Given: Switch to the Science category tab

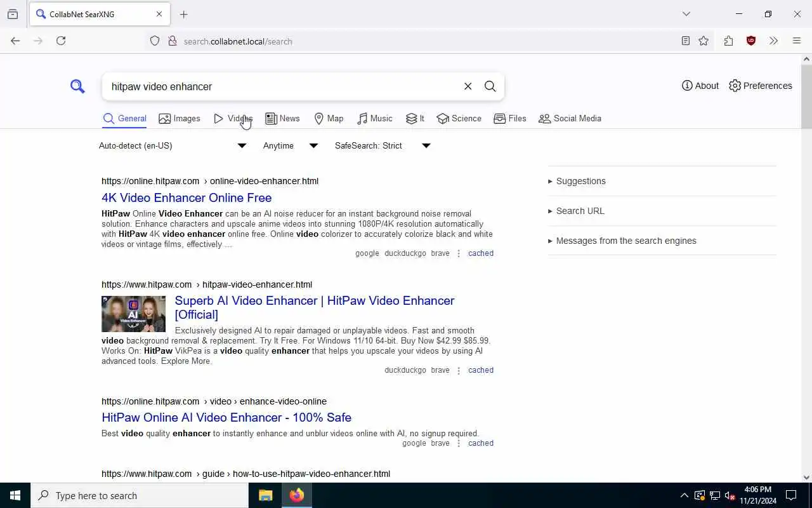Looking at the screenshot, I should click(x=459, y=119).
